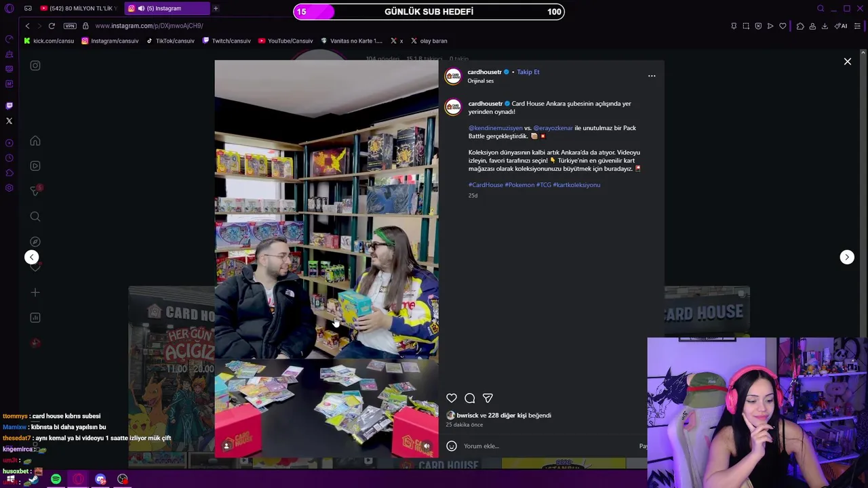
Task: Open Instagram messages in the sidebar
Action: coord(35,191)
